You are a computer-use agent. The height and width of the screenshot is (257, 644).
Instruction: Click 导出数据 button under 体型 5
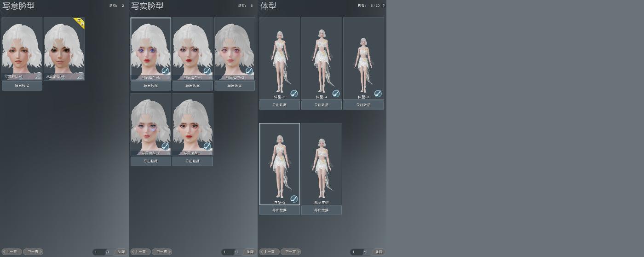[280, 105]
